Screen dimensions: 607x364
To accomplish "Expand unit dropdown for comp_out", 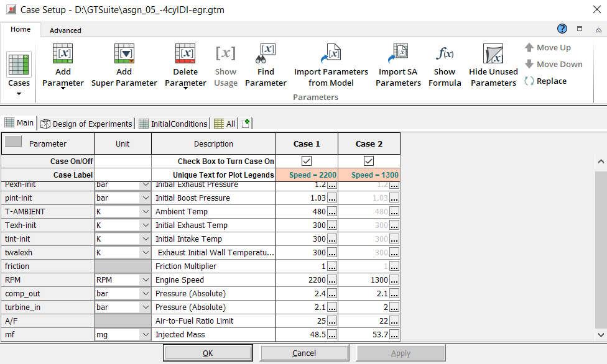I will pyautogui.click(x=146, y=294).
